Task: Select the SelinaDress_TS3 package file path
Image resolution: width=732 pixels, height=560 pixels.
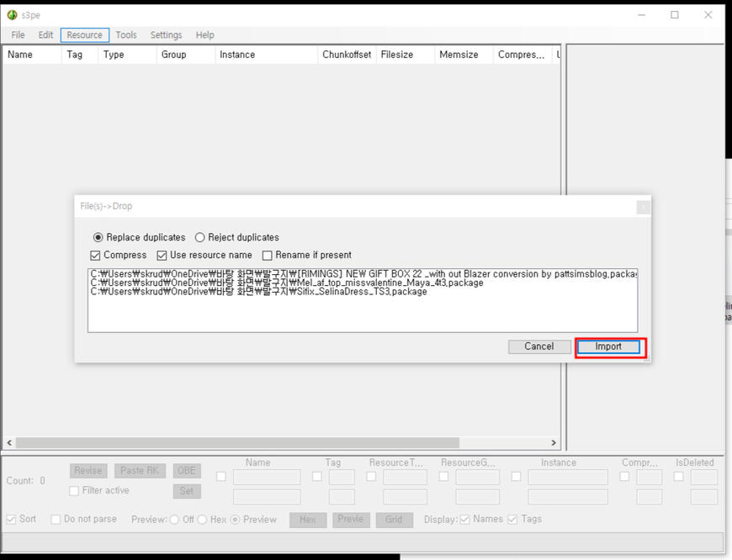Action: point(259,292)
